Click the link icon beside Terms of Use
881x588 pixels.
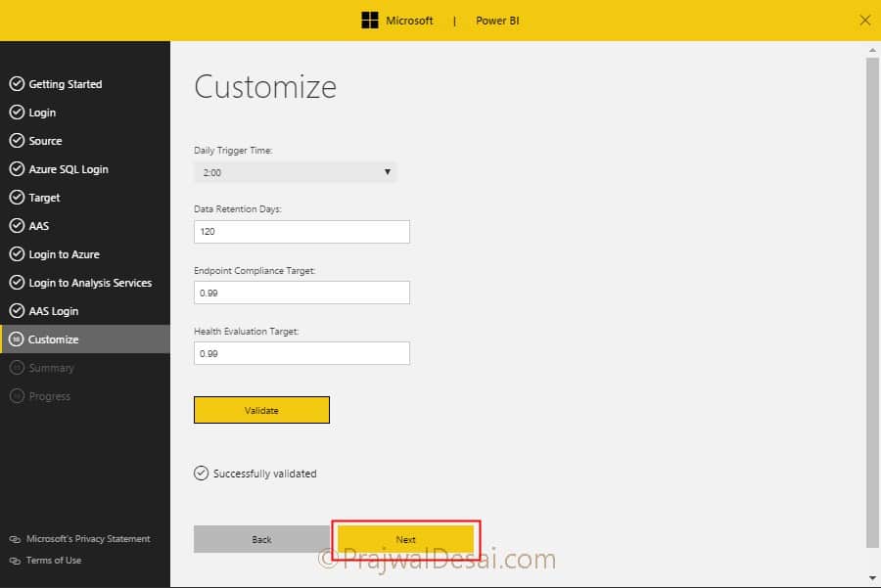(x=15, y=561)
